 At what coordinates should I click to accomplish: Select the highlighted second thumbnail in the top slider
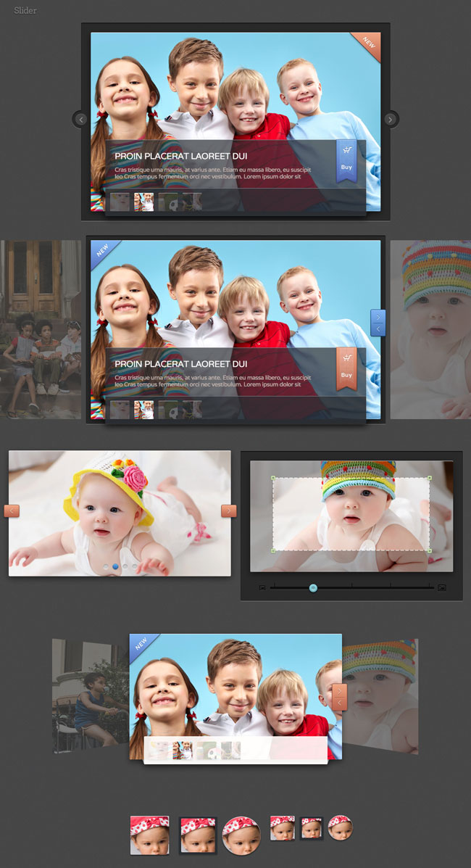tap(143, 202)
